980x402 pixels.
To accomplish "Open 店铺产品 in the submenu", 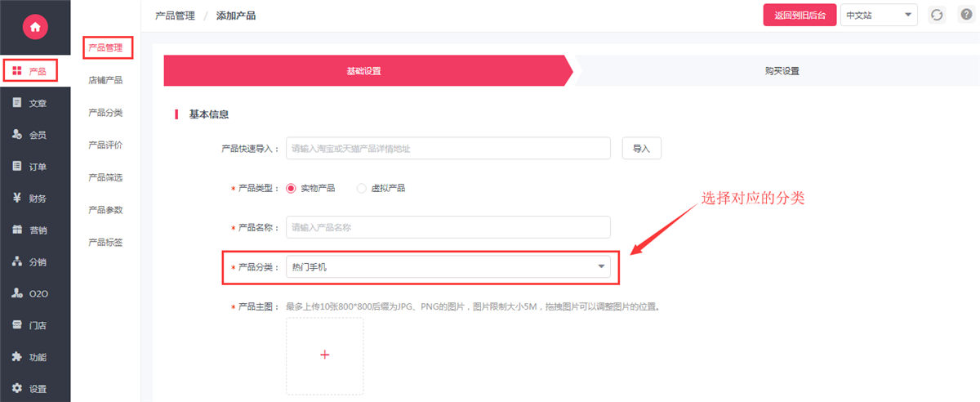I will (105, 80).
